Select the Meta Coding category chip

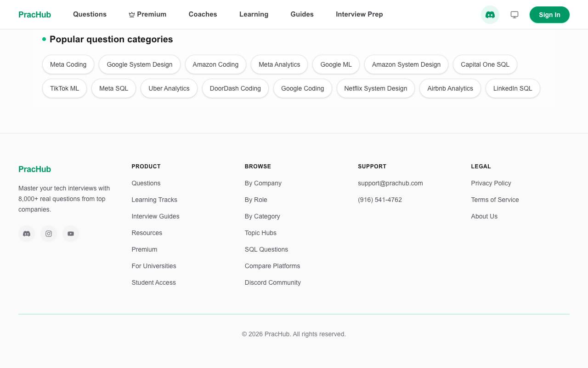(68, 64)
